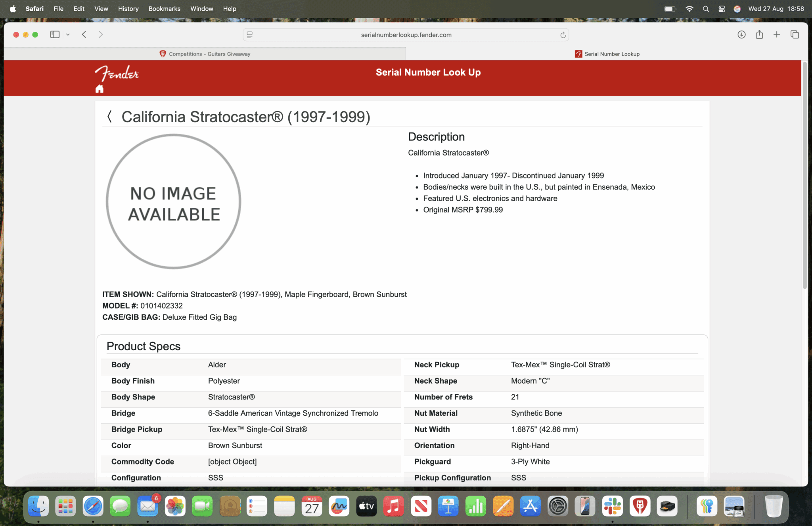Click the page vertical scrollbar

coord(804,175)
